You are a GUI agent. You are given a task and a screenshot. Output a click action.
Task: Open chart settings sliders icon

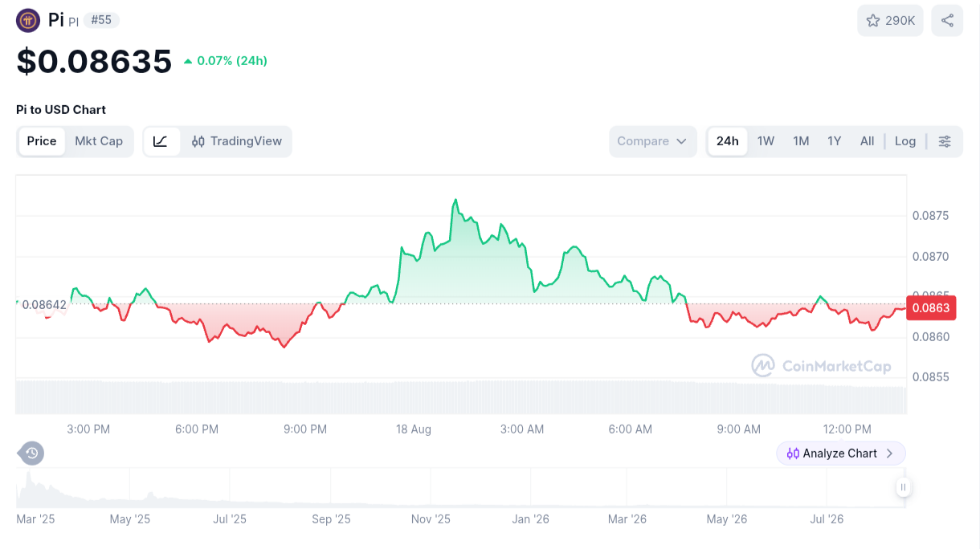tap(945, 141)
